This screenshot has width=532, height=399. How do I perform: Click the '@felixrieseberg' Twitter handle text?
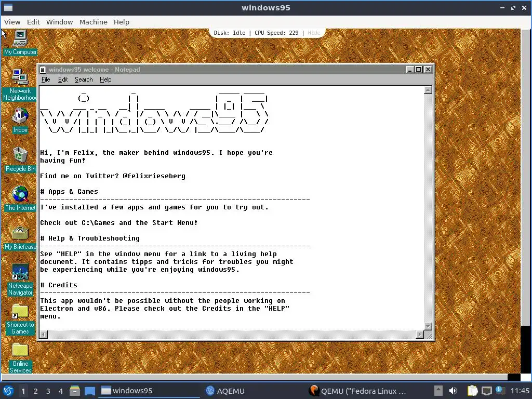[x=154, y=176]
